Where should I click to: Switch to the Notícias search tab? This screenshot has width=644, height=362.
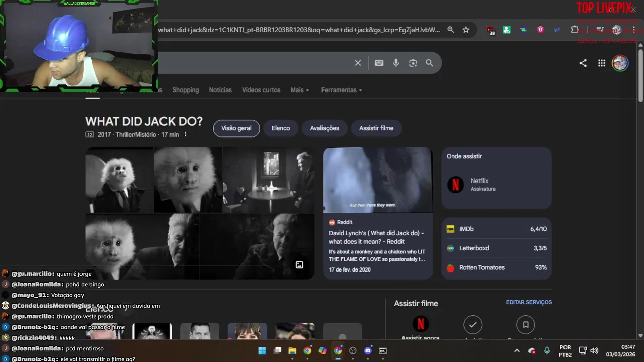tap(220, 90)
